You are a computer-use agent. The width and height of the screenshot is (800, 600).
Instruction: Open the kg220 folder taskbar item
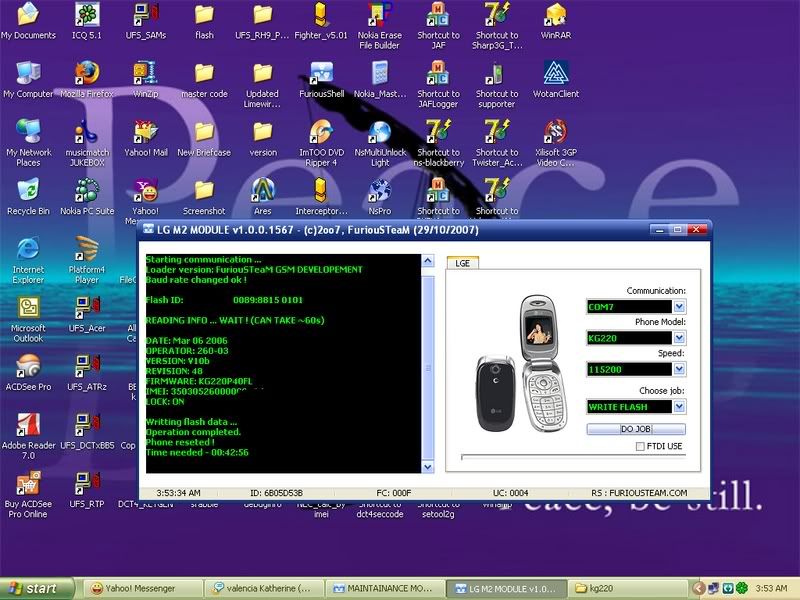coord(627,588)
